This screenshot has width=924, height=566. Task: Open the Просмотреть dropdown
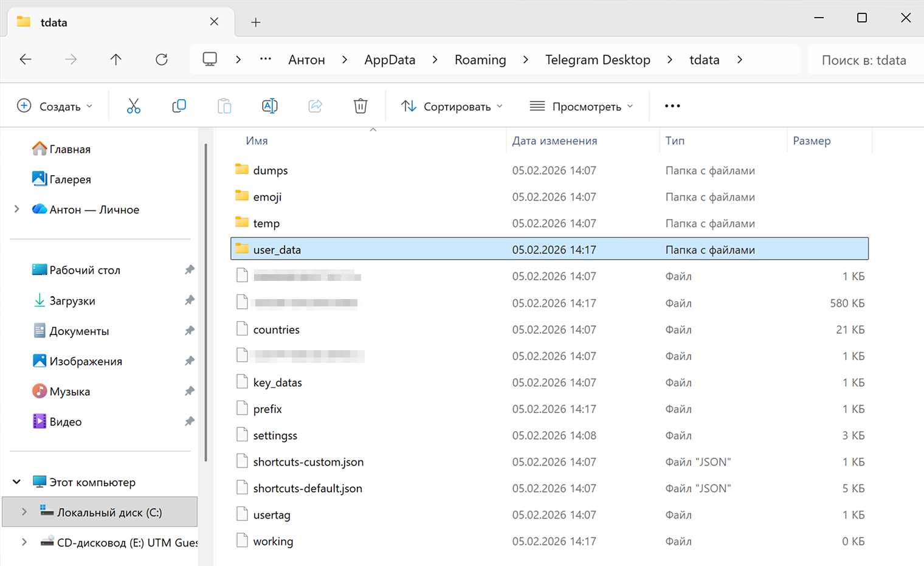pos(581,106)
